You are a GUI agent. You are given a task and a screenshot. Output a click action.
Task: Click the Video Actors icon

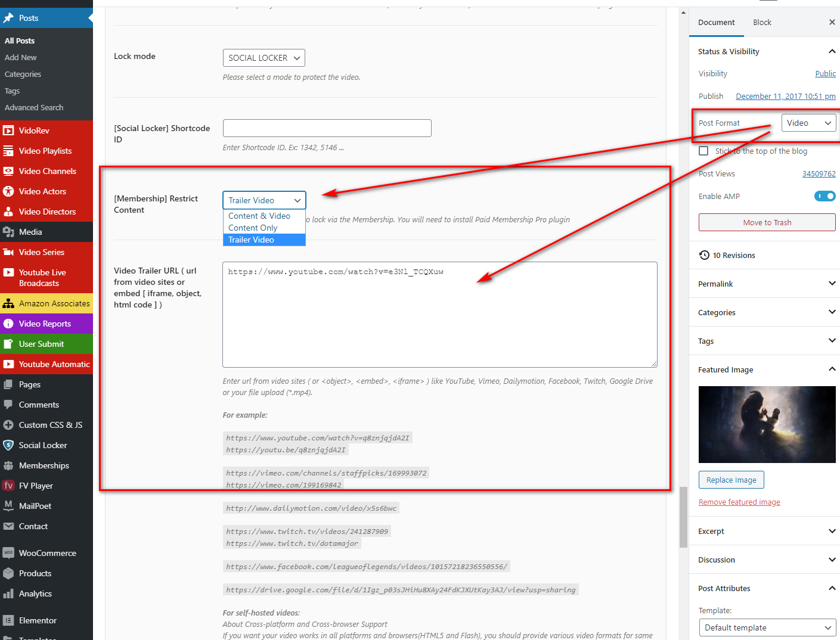coord(8,191)
